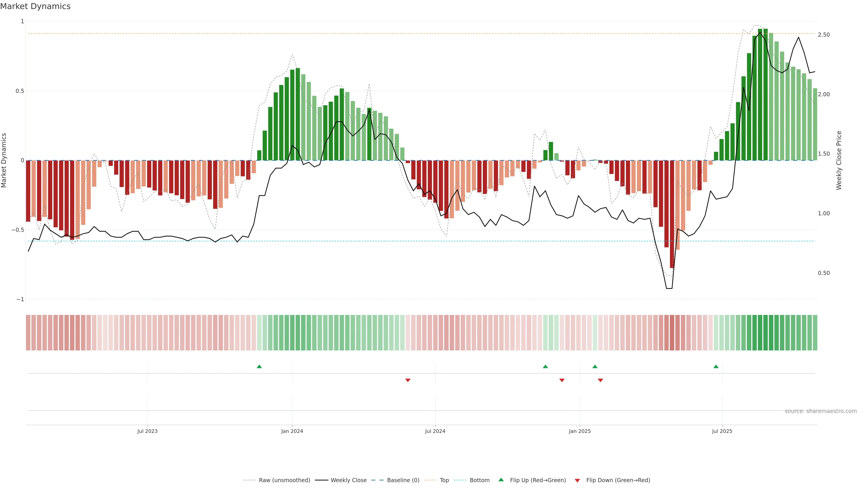Click the darkest green heat-strip cell
Viewport: 868px width, 488px height.
click(x=765, y=333)
